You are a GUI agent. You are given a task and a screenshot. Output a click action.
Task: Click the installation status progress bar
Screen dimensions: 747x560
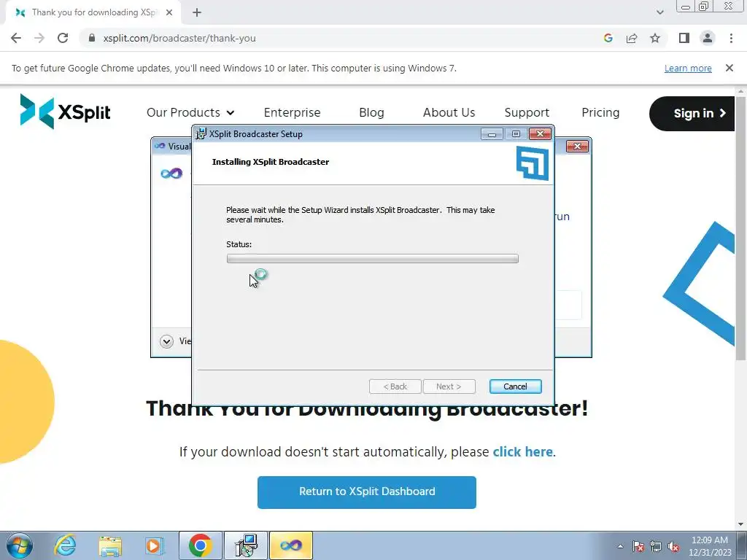pos(373,259)
